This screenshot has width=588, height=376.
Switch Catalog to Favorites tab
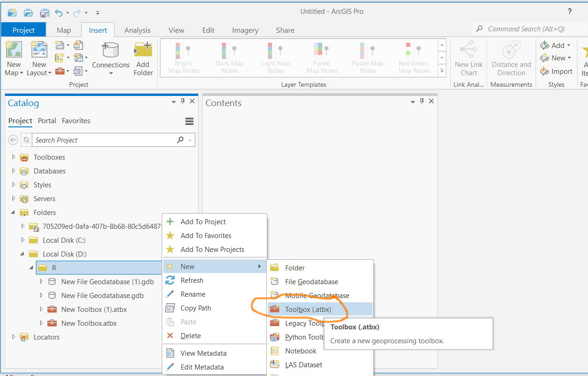point(76,121)
